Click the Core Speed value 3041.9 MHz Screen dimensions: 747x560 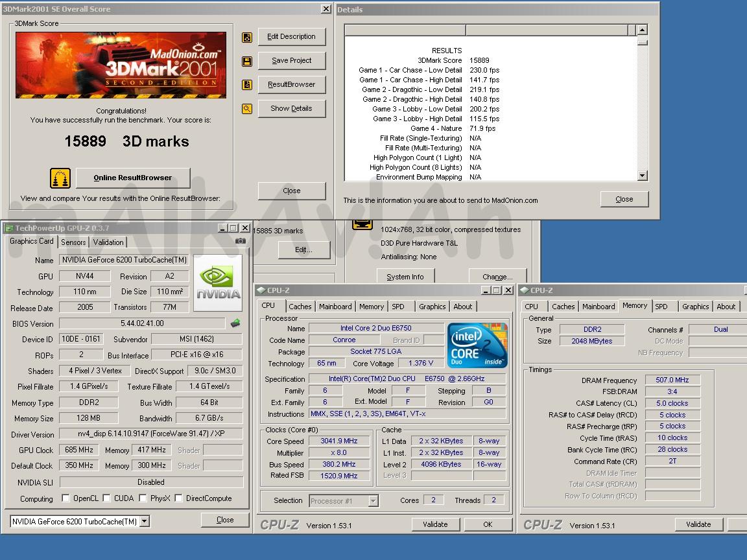(x=338, y=441)
